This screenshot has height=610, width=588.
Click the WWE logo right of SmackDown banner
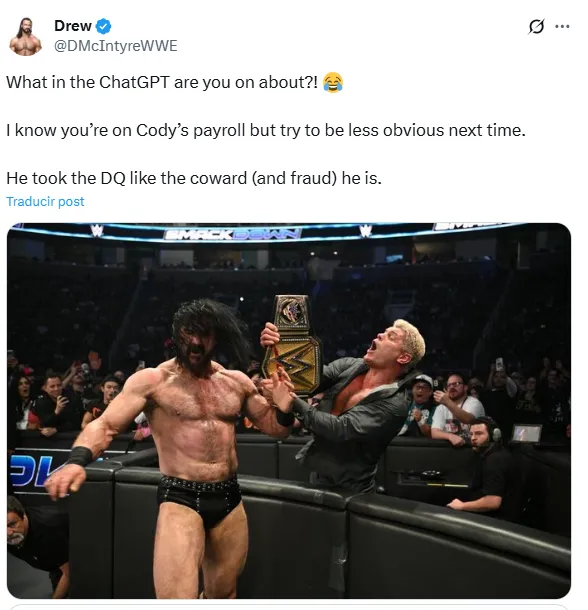click(365, 230)
